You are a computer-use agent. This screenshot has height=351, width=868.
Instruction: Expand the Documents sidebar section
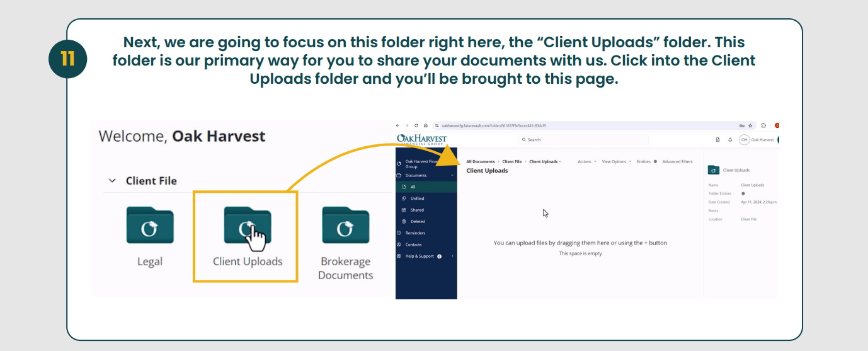[x=426, y=175]
